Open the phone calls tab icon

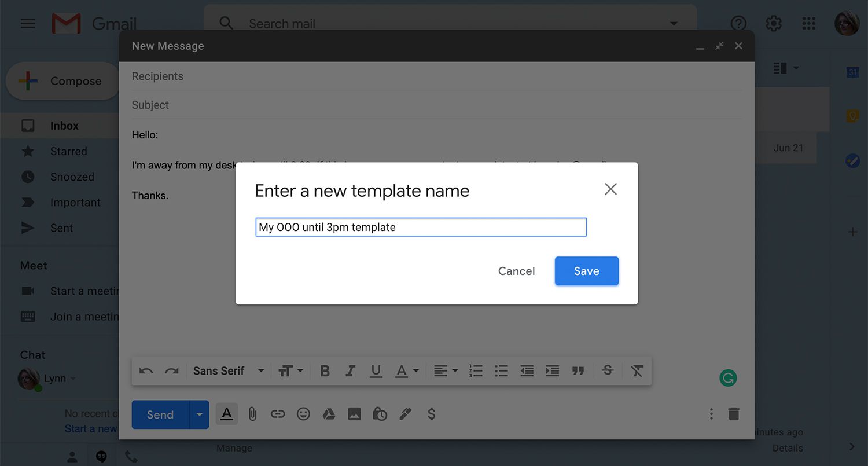tap(131, 457)
